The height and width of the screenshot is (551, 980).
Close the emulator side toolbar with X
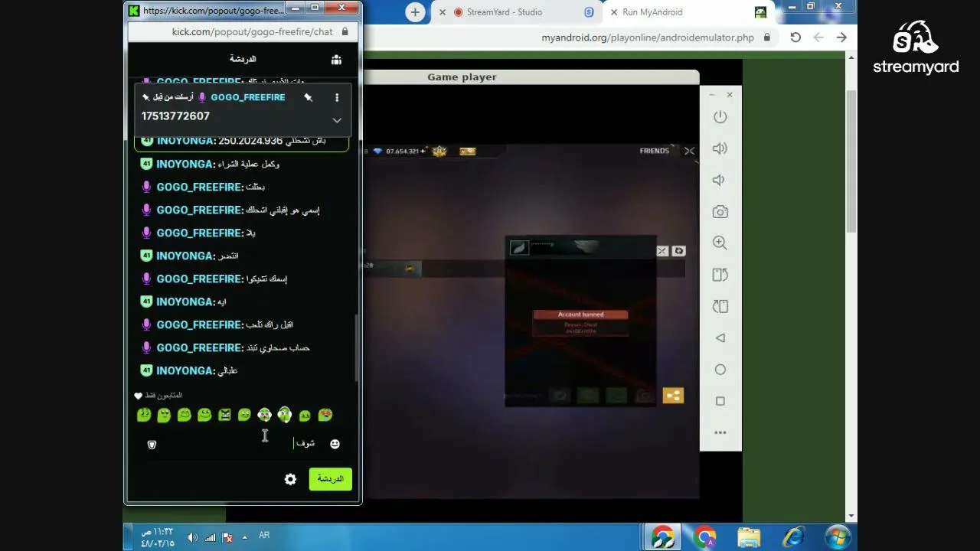click(x=730, y=95)
